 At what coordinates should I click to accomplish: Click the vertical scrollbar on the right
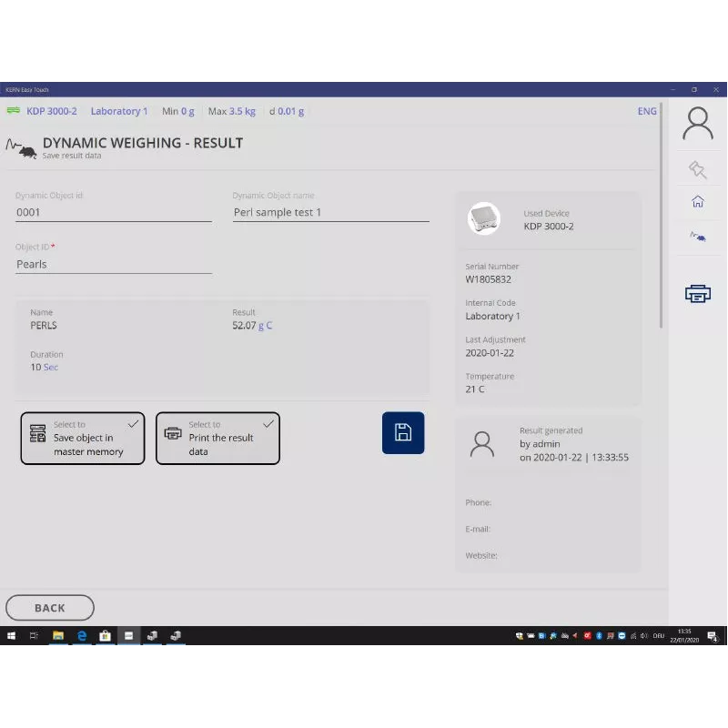[662, 218]
